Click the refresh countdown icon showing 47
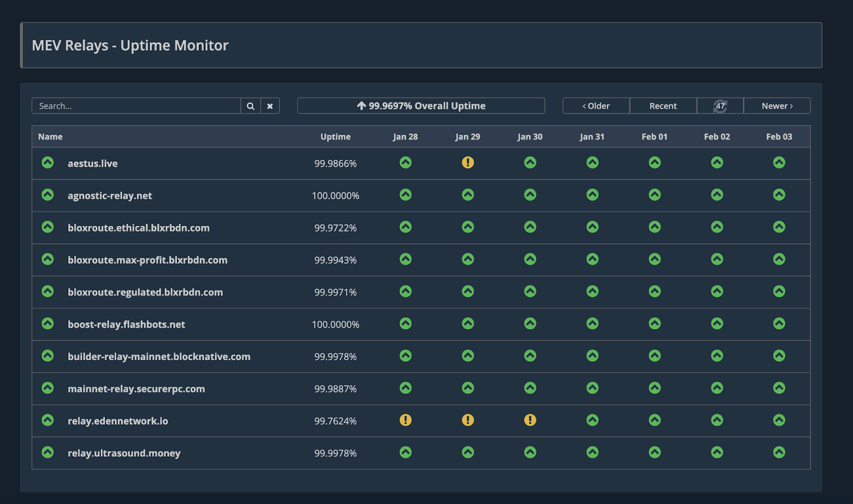The width and height of the screenshot is (853, 504). coord(720,105)
